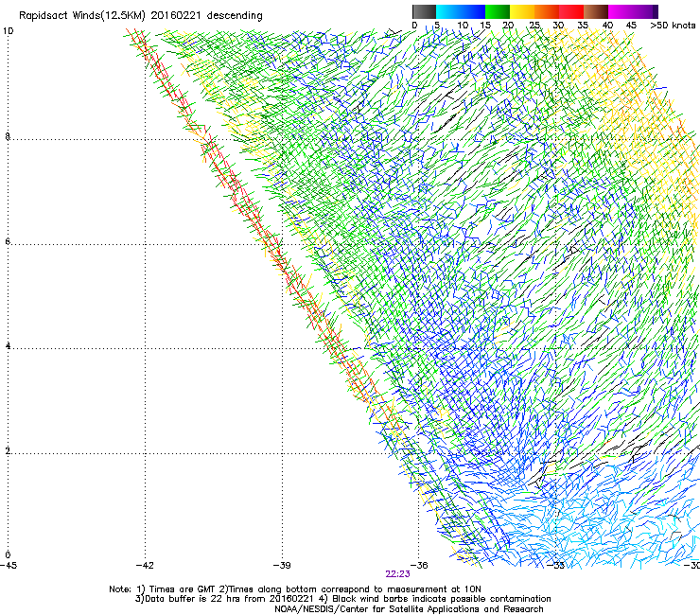The image size is (700, 615).
Task: Click the '20' legend scale label
Action: click(x=508, y=26)
